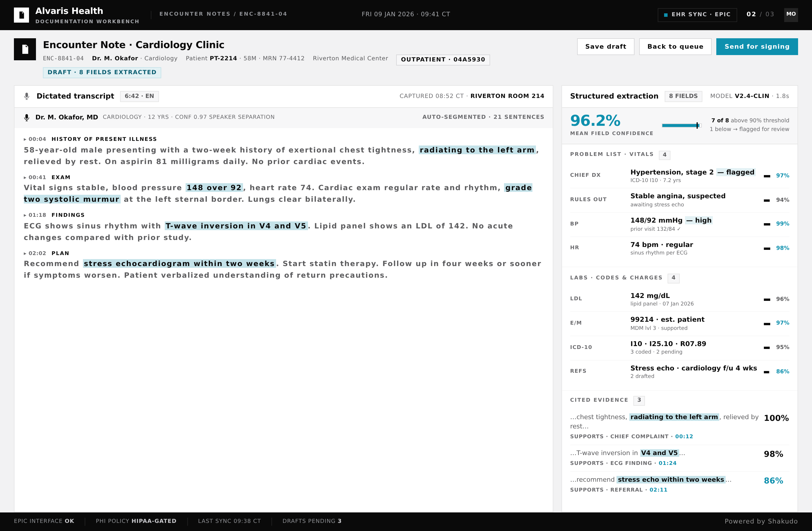Jump to timestamp 00:12 in cited evidence
This screenshot has width=812, height=531.
(684, 437)
